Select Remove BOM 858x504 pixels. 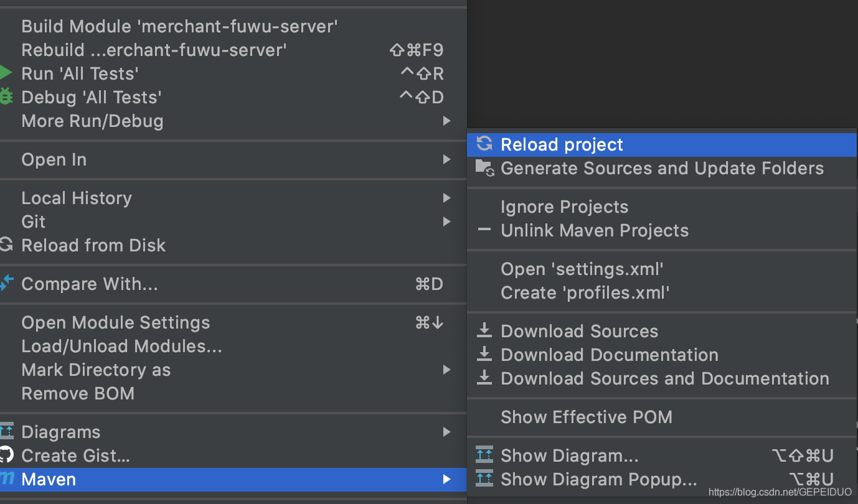(233, 393)
